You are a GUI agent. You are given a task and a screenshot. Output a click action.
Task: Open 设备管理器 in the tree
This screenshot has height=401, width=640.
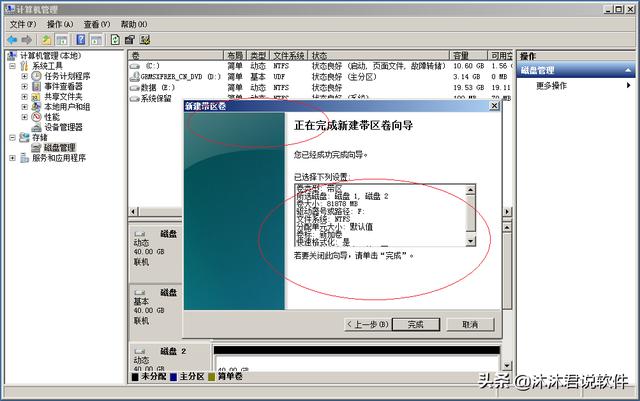pos(63,127)
